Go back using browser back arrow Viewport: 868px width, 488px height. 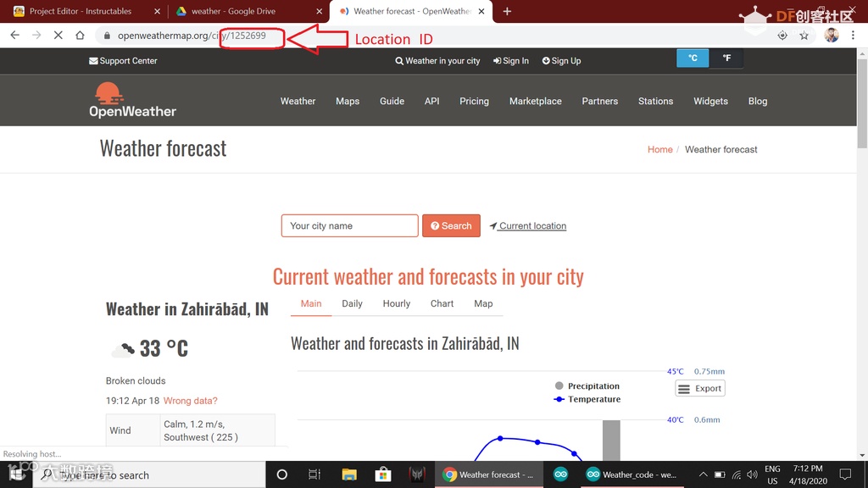tap(15, 36)
